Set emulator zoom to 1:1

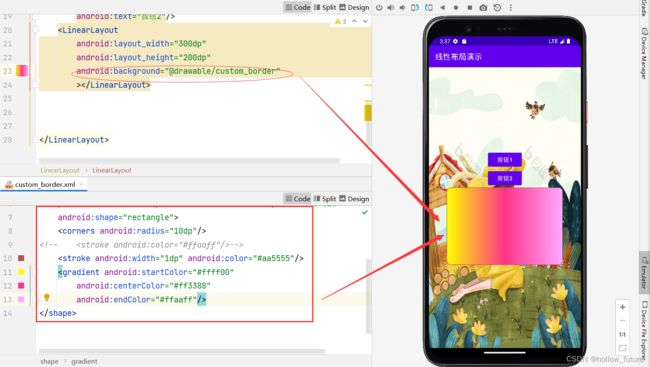point(622,334)
